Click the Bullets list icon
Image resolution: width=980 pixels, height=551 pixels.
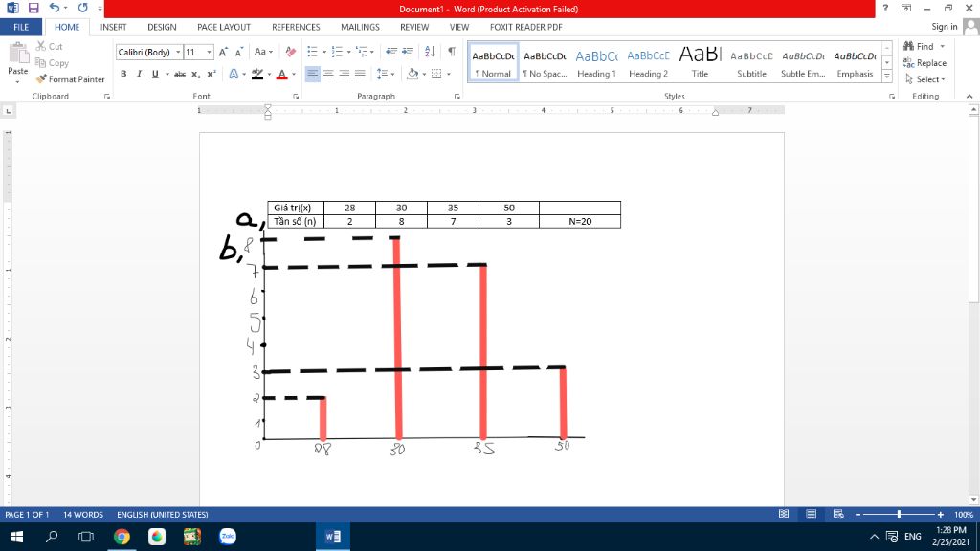(x=313, y=52)
